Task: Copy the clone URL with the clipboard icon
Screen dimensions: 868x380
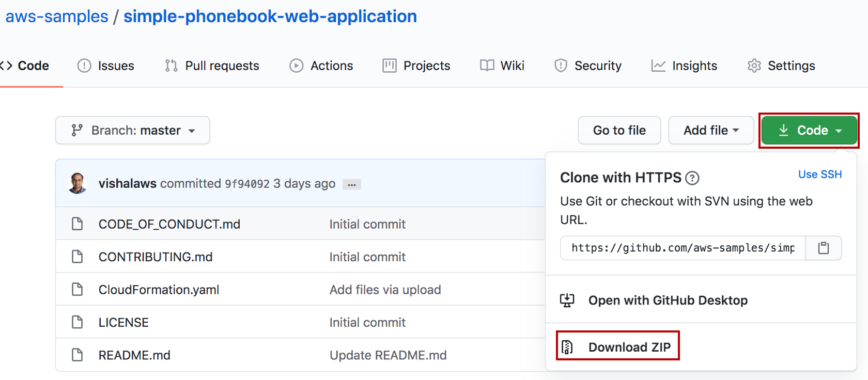Action: coord(824,248)
